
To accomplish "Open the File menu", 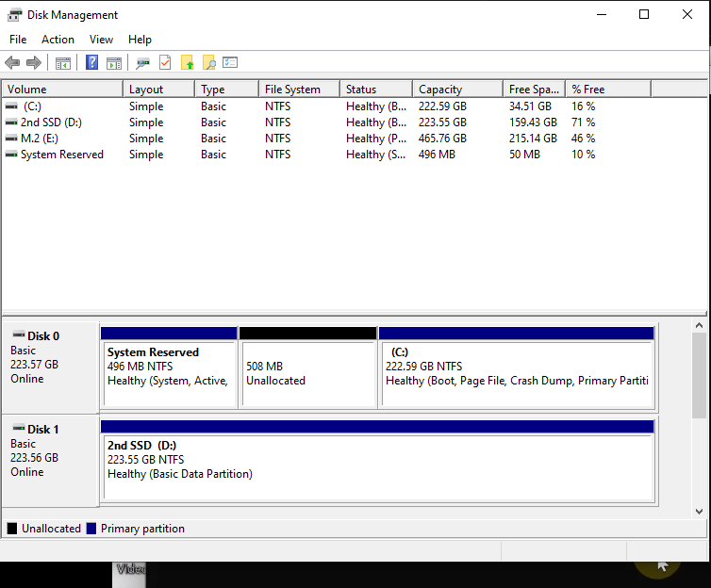I will 18,40.
